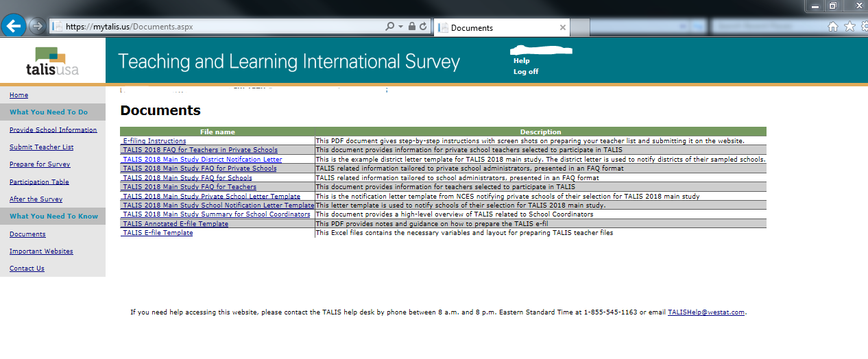
Task: Open Main Study FAQ for Schools
Action: coord(187,177)
